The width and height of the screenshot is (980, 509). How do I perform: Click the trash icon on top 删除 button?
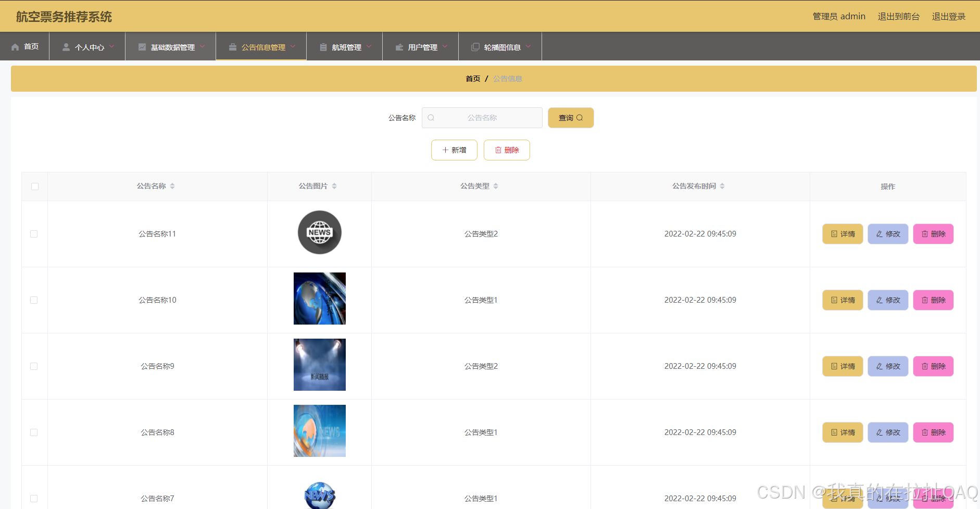pyautogui.click(x=499, y=150)
